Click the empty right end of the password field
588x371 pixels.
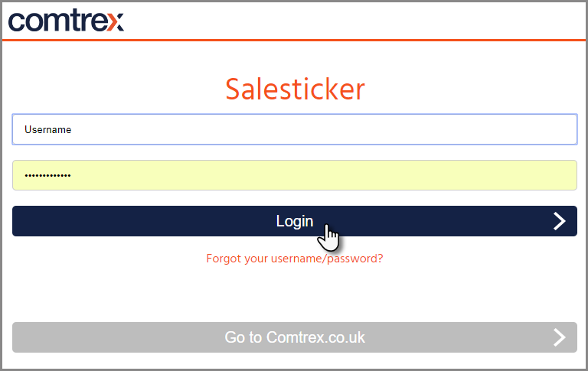point(525,175)
